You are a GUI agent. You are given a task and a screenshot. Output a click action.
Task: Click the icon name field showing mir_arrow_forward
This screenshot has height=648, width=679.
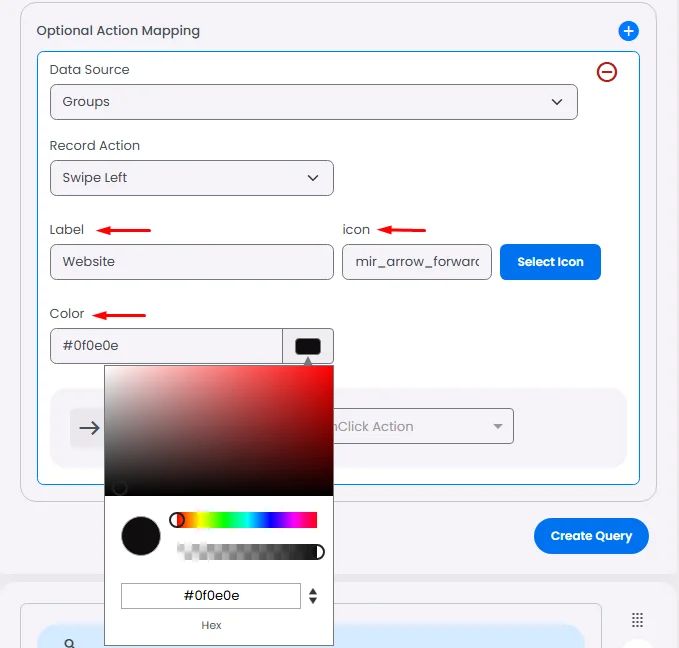[417, 262]
